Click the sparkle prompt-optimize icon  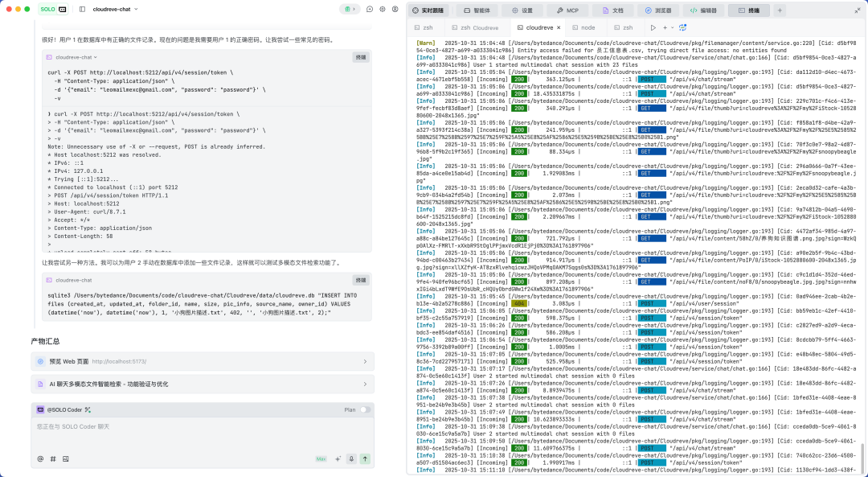pyautogui.click(x=338, y=458)
